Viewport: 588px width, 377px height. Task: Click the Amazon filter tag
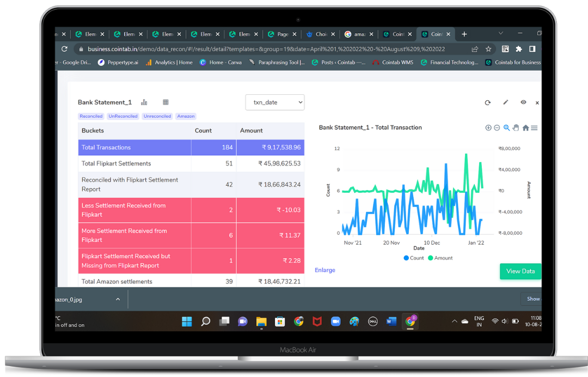186,116
